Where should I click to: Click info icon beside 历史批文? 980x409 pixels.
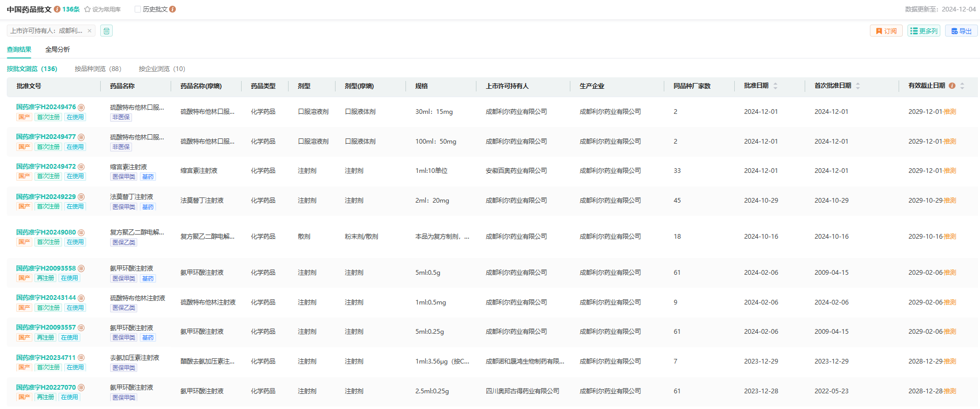point(173,9)
